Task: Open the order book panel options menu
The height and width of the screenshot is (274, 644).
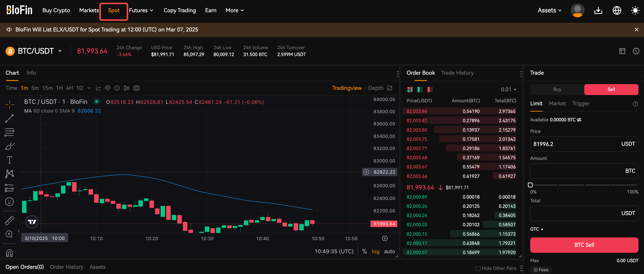Action: [x=521, y=74]
